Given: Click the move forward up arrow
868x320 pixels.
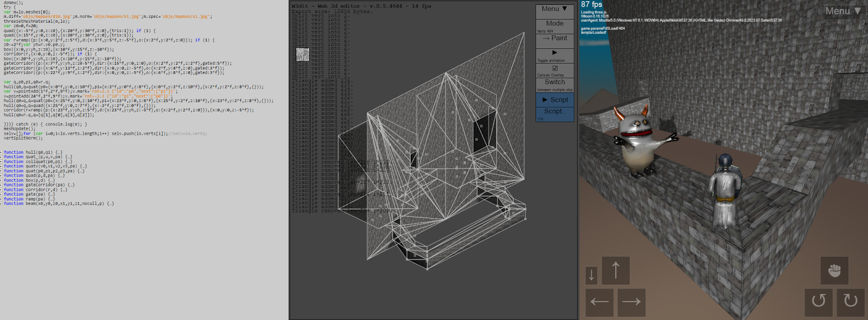Looking at the screenshot, I should click(616, 270).
